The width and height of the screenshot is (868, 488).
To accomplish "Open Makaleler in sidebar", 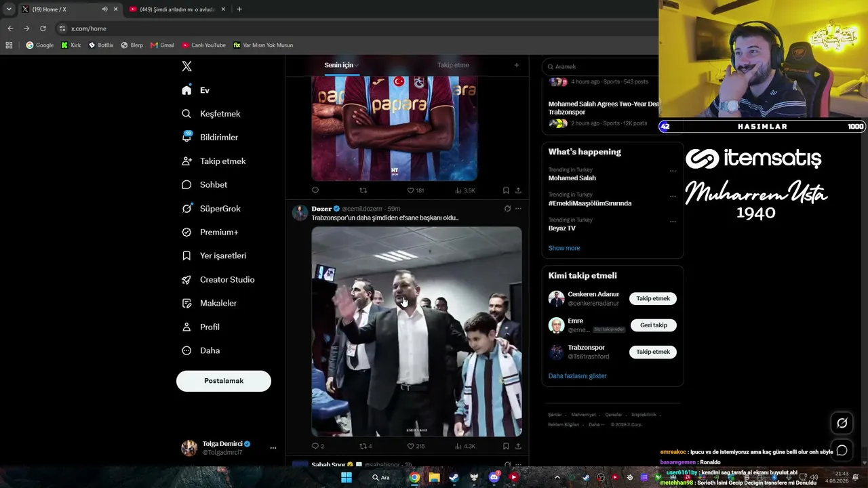I will pos(209,303).
